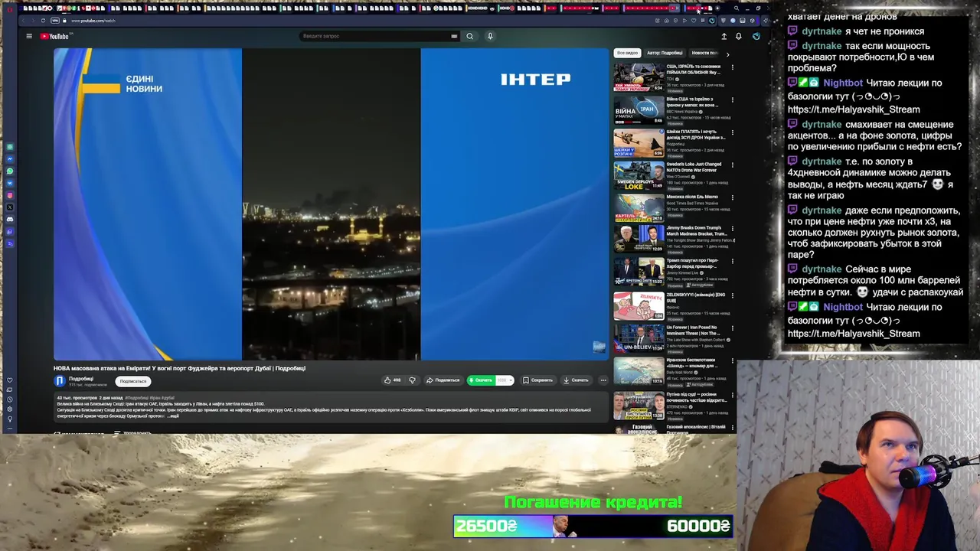Click the green Скачать download button

tap(481, 380)
